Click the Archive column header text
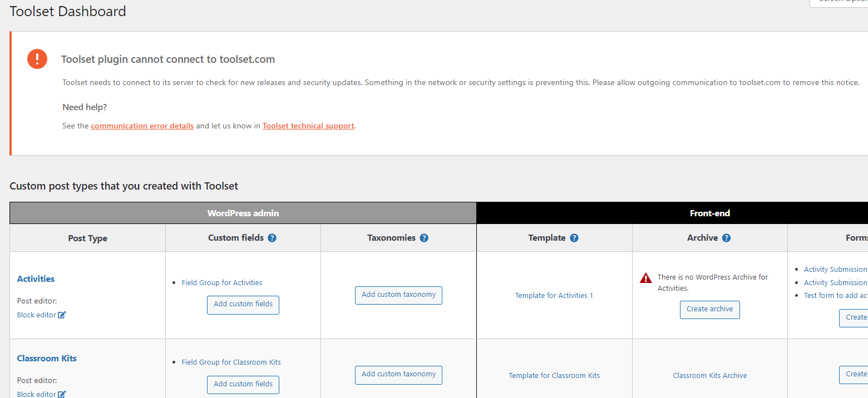This screenshot has height=398, width=868. pyautogui.click(x=702, y=238)
